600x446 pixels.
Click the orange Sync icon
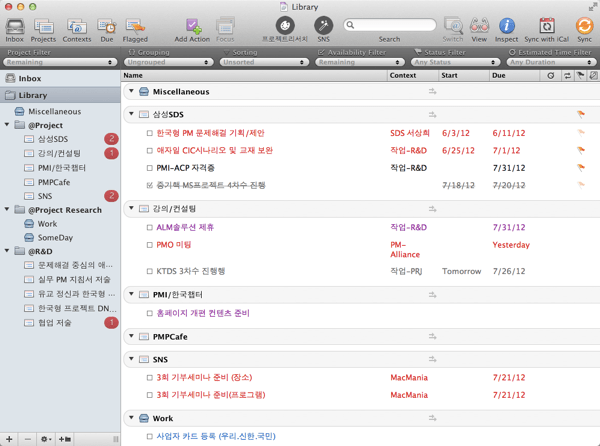[x=584, y=25]
